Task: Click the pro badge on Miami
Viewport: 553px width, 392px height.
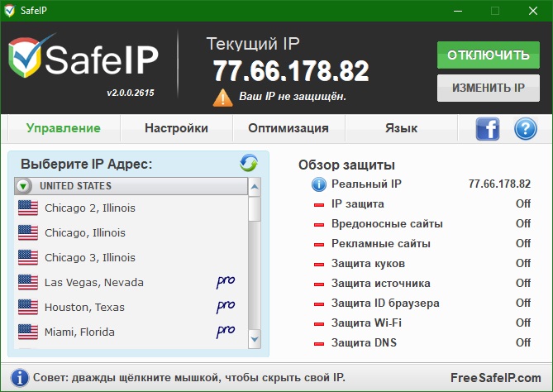Action: click(226, 331)
